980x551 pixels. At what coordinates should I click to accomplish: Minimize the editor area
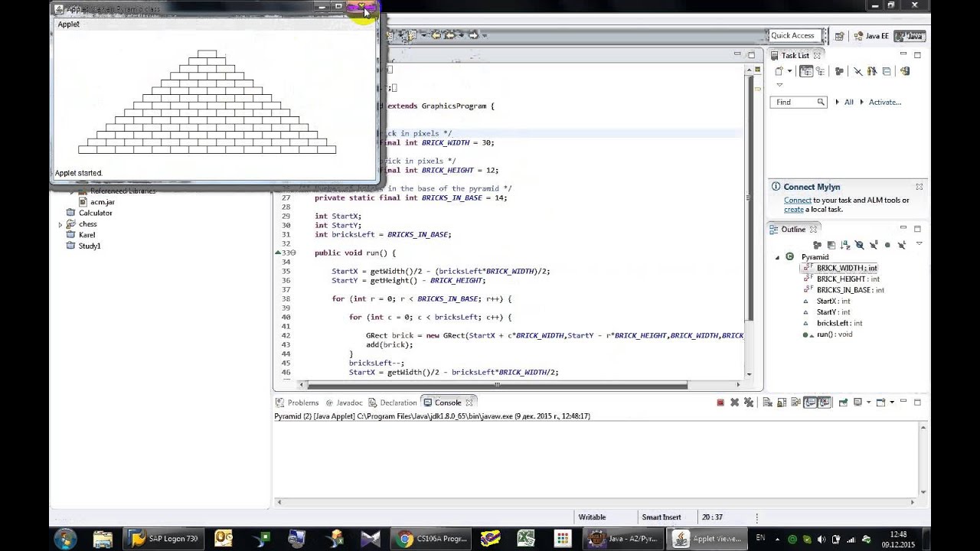click(737, 54)
